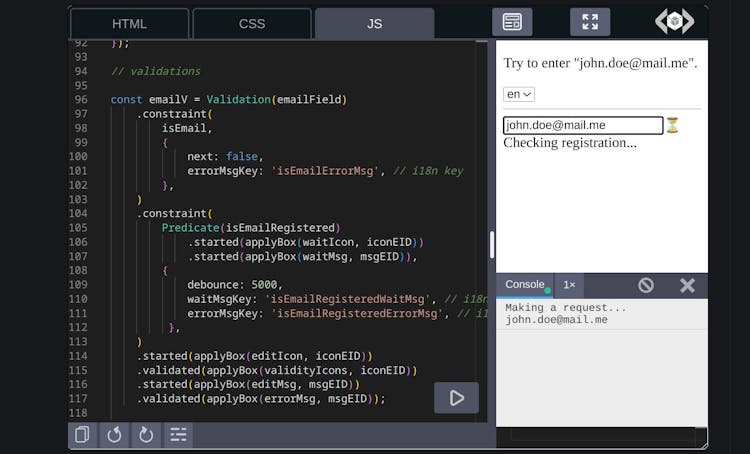Open the language dropdown showing en
Image resolution: width=750 pixels, height=454 pixels.
click(x=518, y=94)
